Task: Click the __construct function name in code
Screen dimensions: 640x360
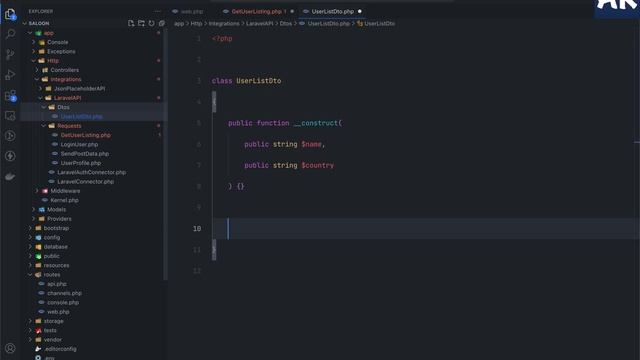Action: click(x=316, y=123)
